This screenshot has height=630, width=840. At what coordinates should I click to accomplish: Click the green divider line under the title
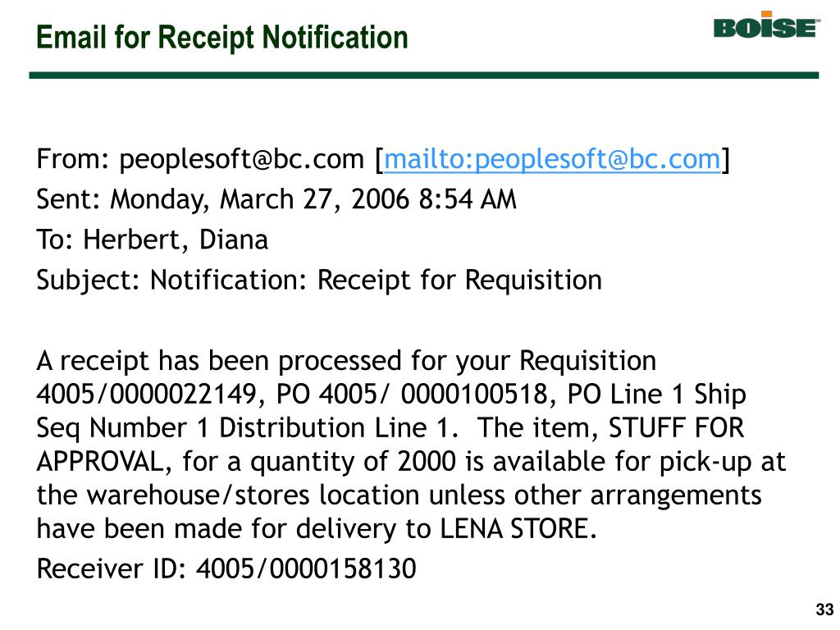click(x=424, y=75)
